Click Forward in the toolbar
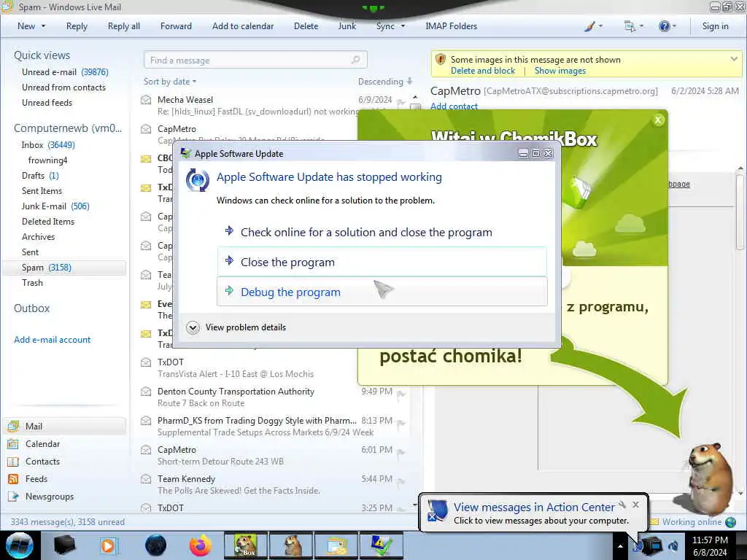 176,26
